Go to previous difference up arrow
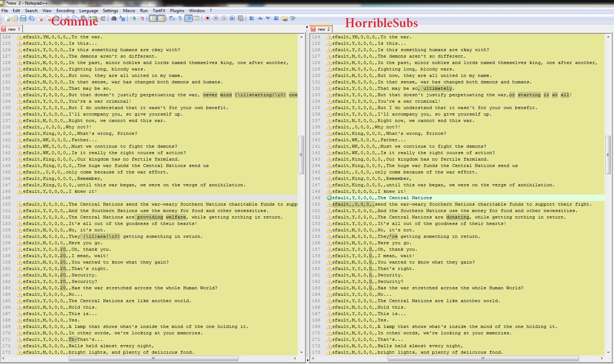This screenshot has height=364, width=614. (260, 18)
